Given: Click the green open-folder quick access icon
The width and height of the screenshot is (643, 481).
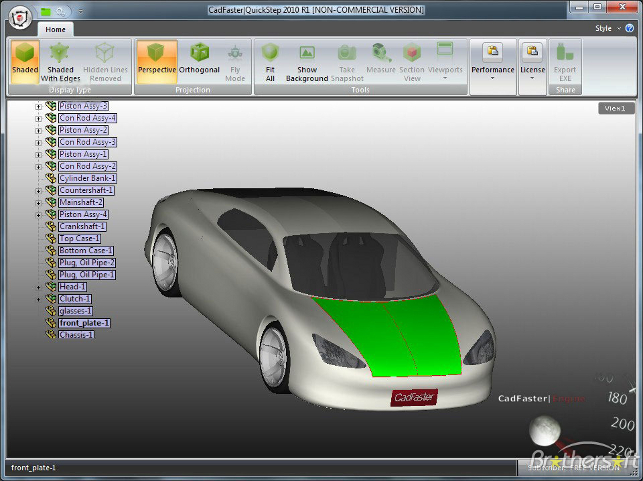Looking at the screenshot, I should [45, 11].
